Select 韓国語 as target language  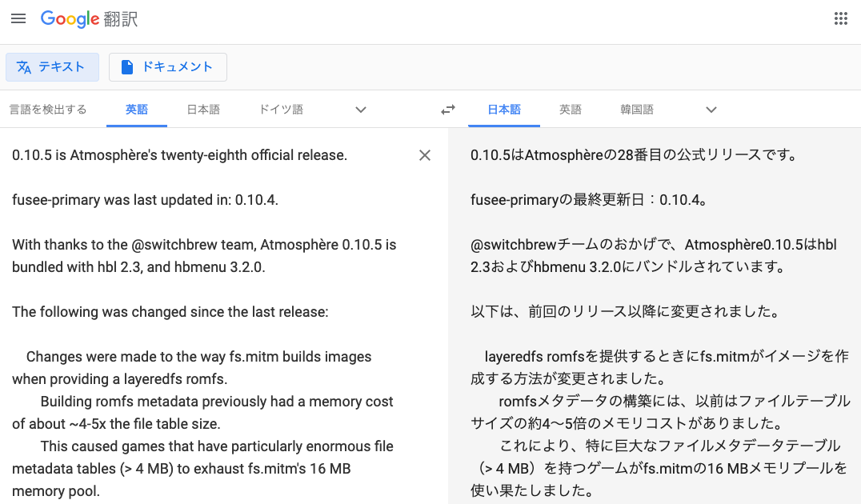637,110
